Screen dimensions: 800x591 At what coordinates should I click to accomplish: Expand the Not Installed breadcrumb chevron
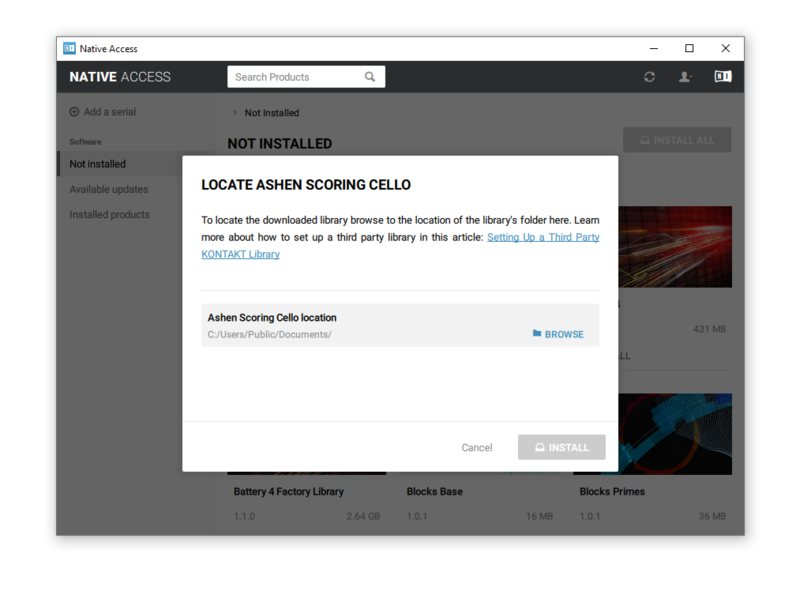(x=235, y=112)
